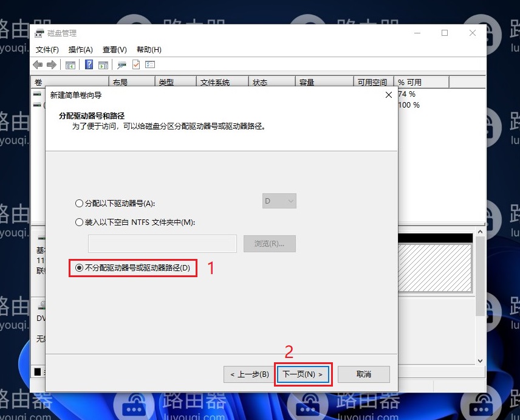Click the rescan/connect disk toolbar icon

tap(121, 64)
